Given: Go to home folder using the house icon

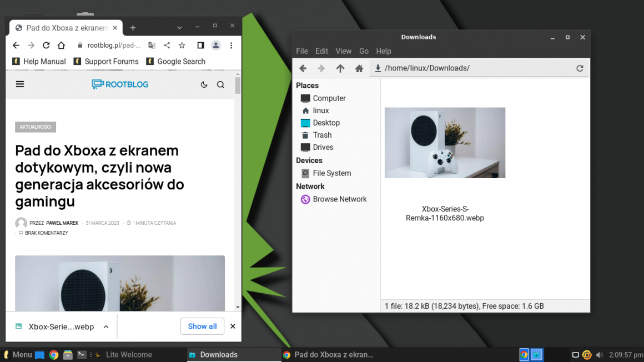Looking at the screenshot, I should 359,68.
